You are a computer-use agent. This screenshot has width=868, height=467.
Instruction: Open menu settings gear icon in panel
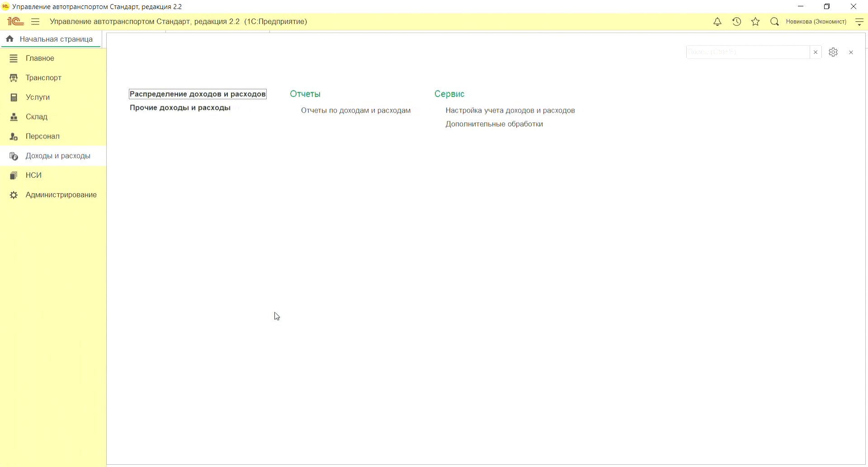tap(833, 52)
